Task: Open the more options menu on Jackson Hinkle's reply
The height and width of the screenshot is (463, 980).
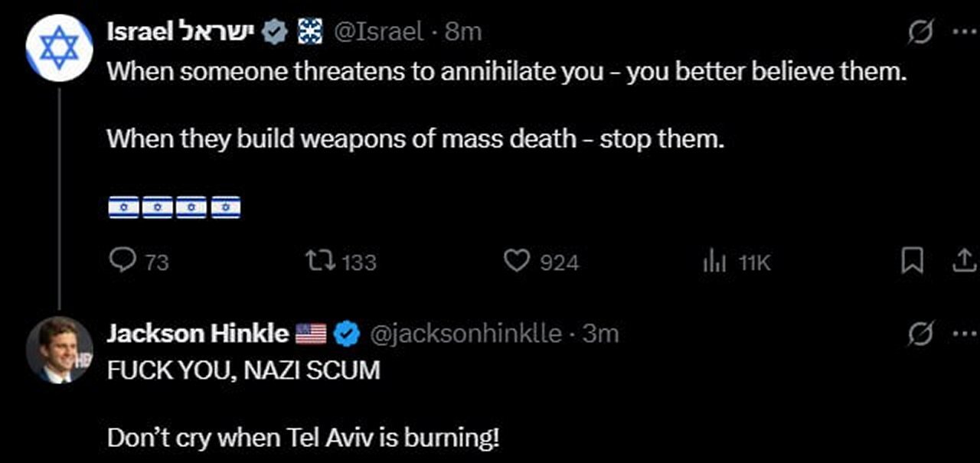Action: point(960,334)
